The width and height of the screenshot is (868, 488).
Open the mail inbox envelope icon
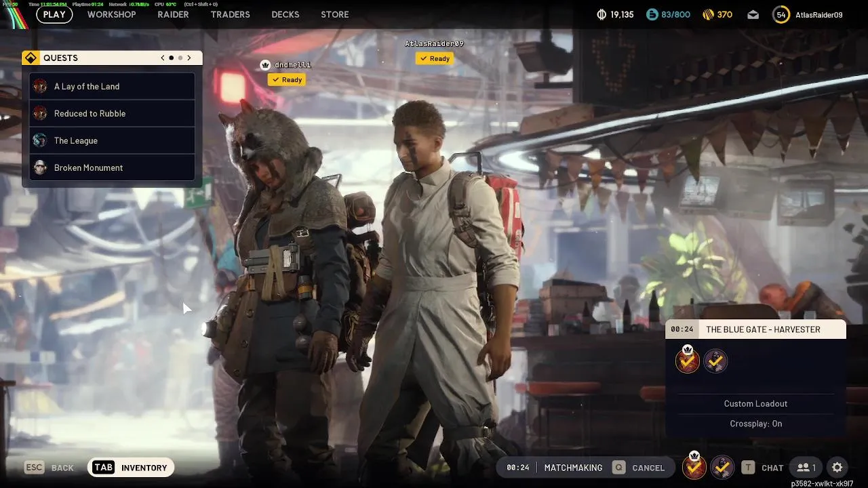(753, 14)
